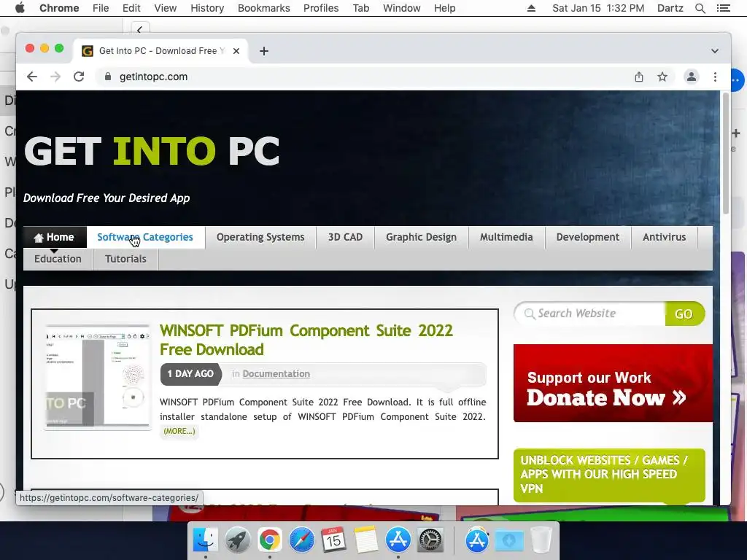Click the green GO search button

pyautogui.click(x=684, y=314)
